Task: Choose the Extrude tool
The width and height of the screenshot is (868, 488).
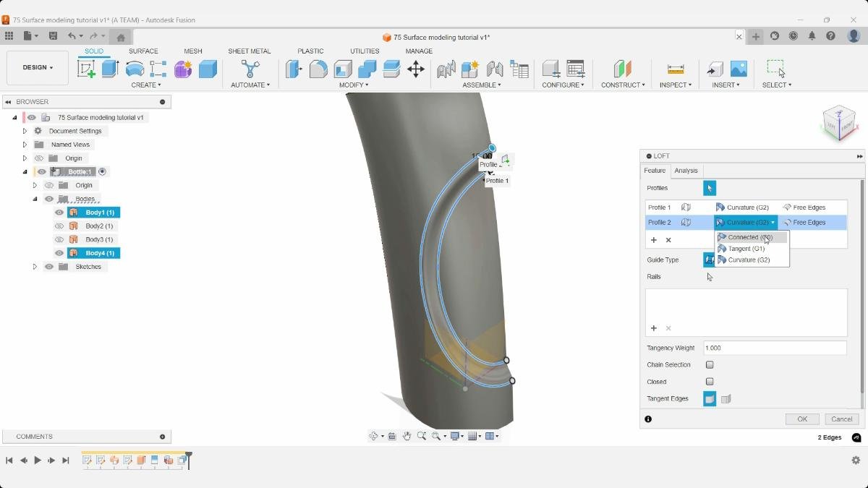Action: coord(110,69)
